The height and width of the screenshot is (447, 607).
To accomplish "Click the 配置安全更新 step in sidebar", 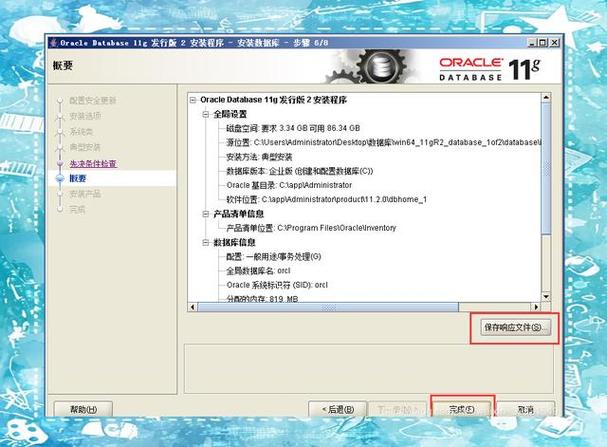I will [x=93, y=101].
